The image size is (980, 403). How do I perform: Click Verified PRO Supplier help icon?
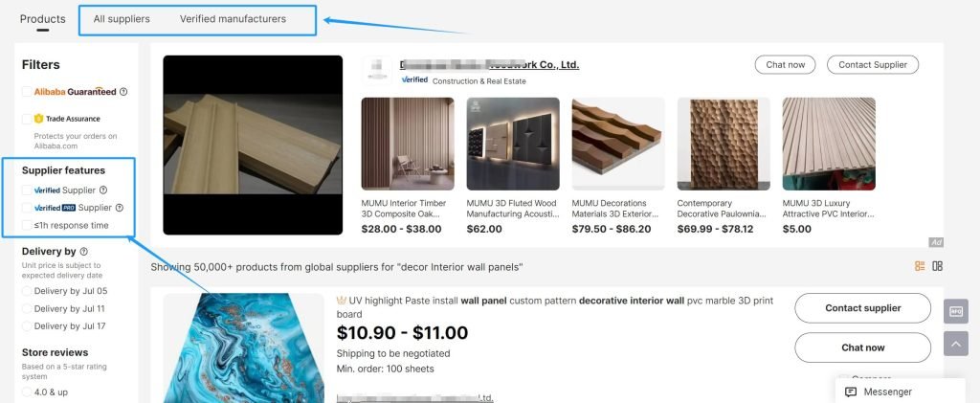click(120, 208)
